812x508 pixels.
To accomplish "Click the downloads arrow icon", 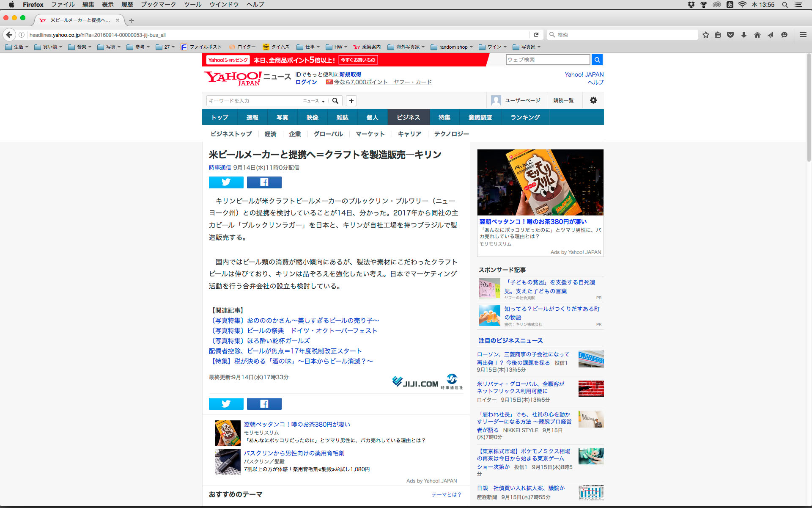I will [744, 35].
